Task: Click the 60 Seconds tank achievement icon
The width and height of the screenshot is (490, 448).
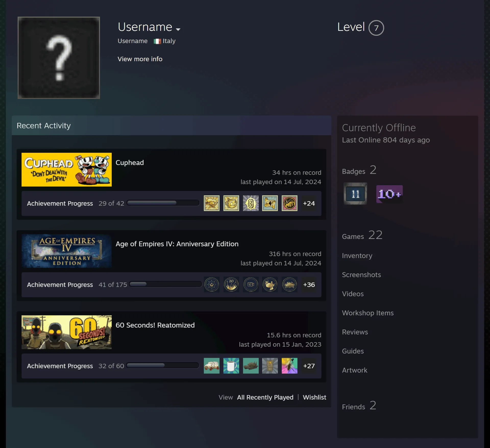Action: point(251,366)
